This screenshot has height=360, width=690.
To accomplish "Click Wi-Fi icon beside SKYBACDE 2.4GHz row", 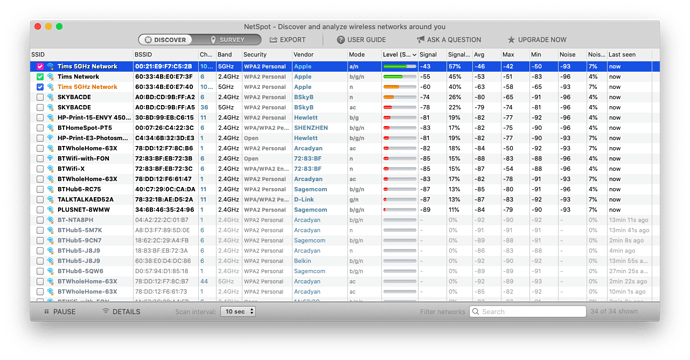I will point(51,97).
